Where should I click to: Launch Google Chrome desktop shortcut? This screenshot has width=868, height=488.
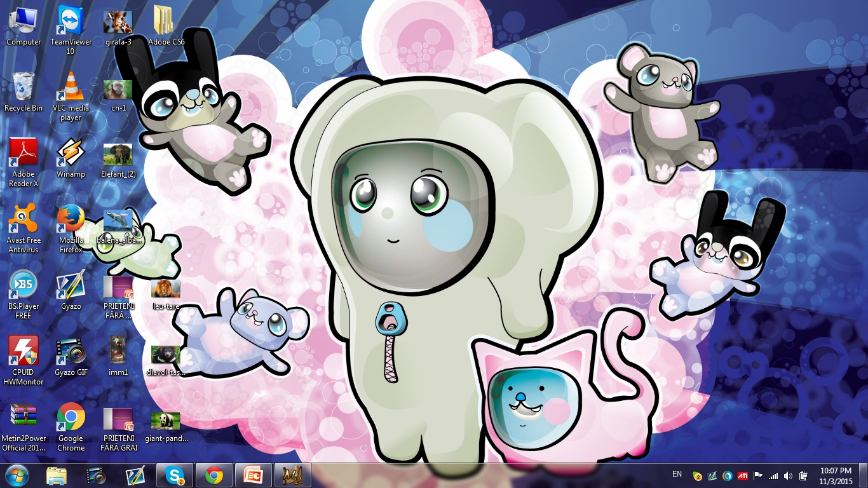(x=71, y=427)
